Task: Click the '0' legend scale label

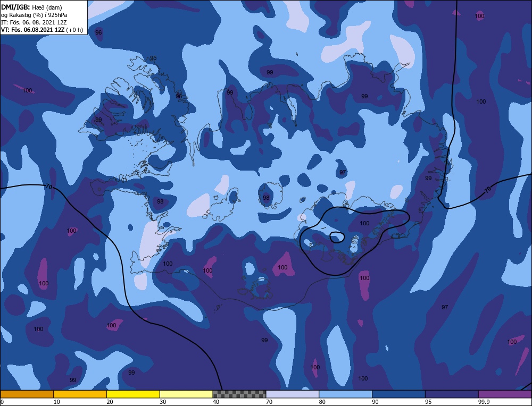Action: click(2, 402)
